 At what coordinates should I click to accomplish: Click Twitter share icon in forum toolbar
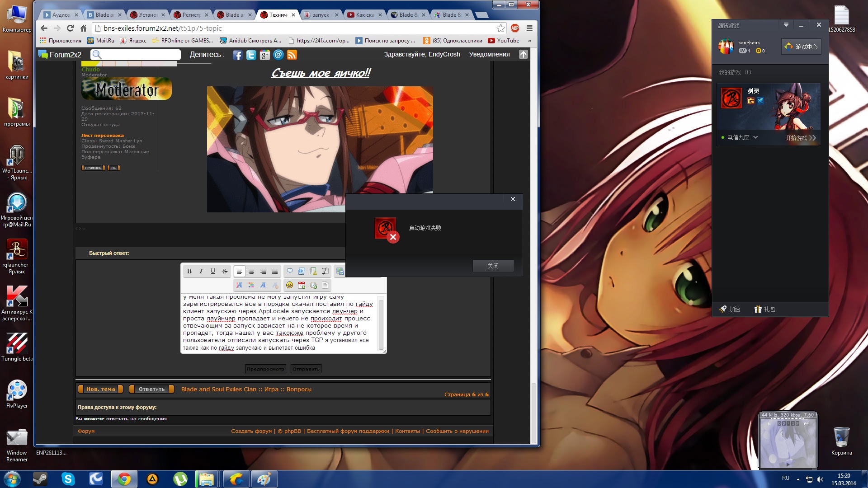click(x=251, y=55)
